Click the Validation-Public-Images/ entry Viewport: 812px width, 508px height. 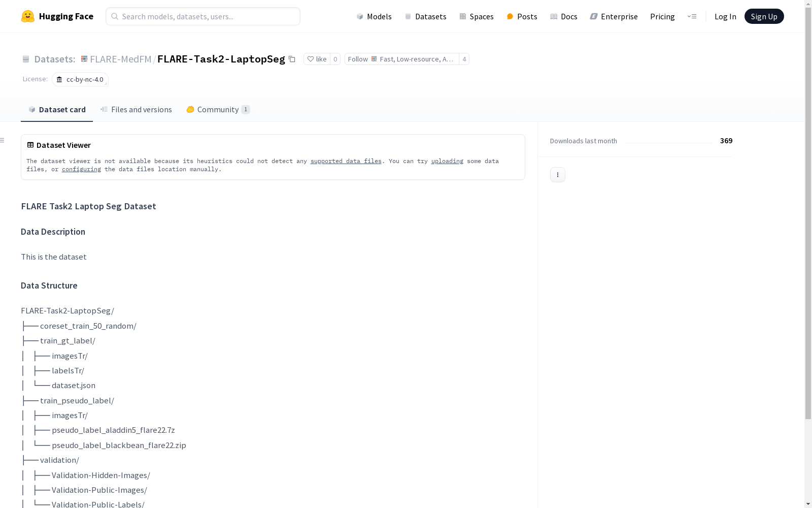pyautogui.click(x=99, y=490)
